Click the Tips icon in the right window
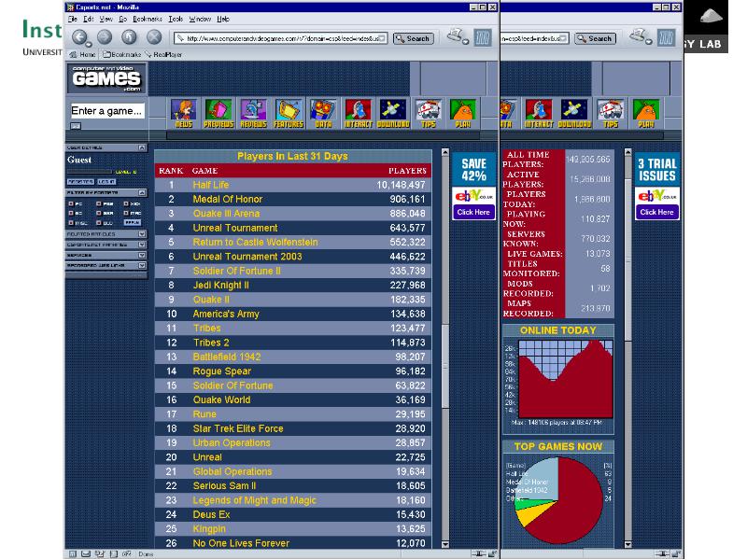 click(611, 113)
